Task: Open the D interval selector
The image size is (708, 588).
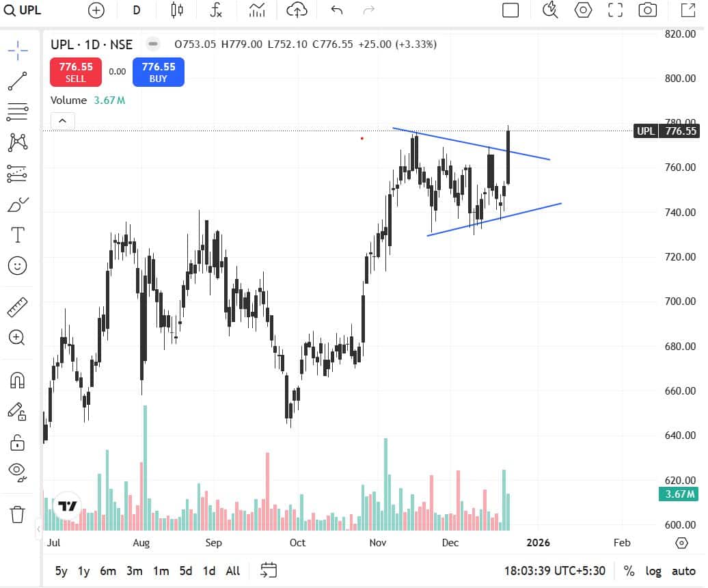Action: 137,10
